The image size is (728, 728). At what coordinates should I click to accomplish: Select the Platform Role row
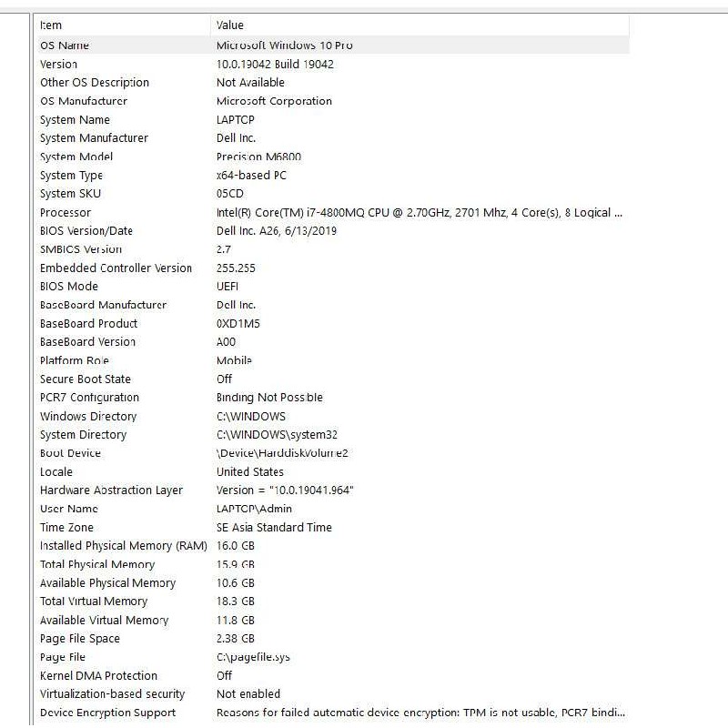333,360
